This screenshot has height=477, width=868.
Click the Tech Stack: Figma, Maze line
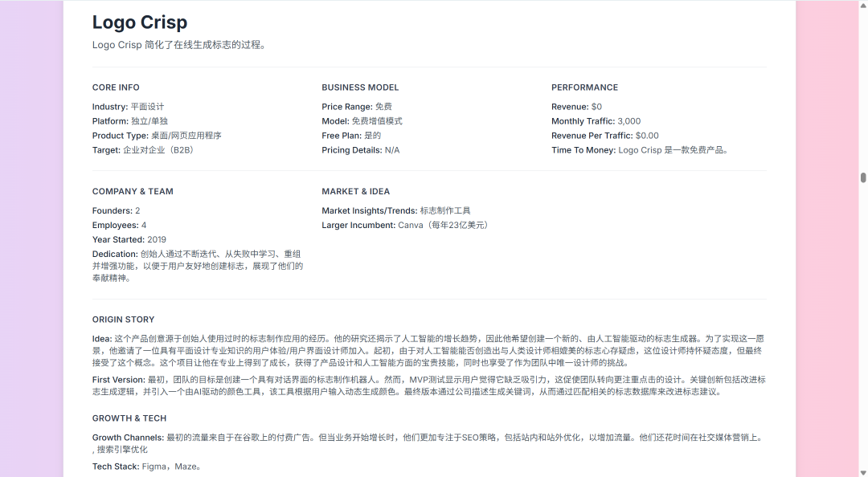tap(147, 467)
